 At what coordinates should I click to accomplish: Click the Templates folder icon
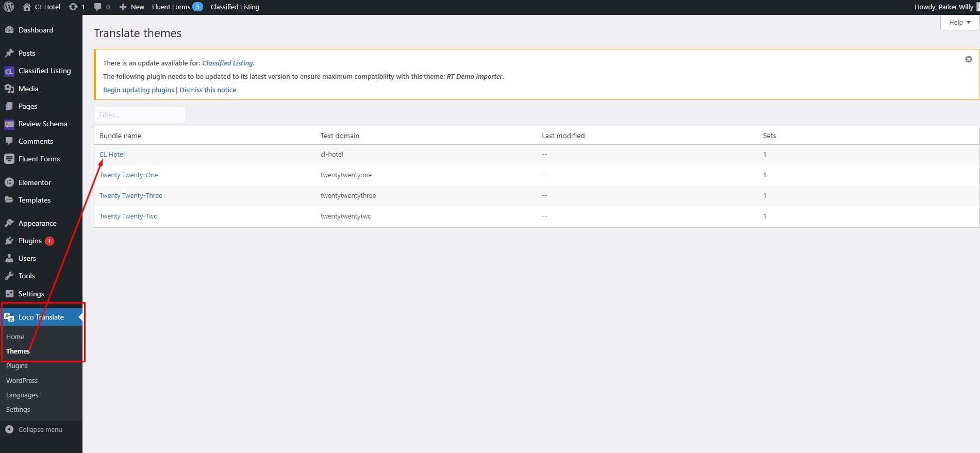9,200
